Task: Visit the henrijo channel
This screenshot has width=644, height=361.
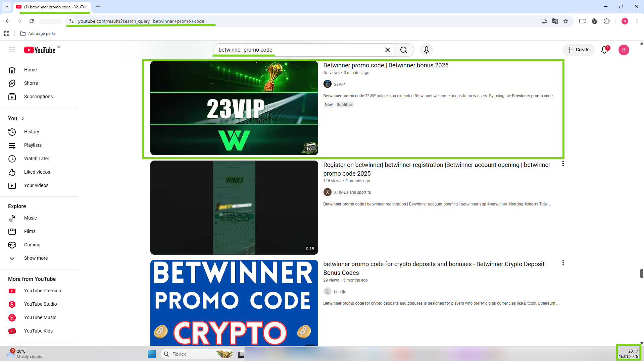Action: (340, 292)
